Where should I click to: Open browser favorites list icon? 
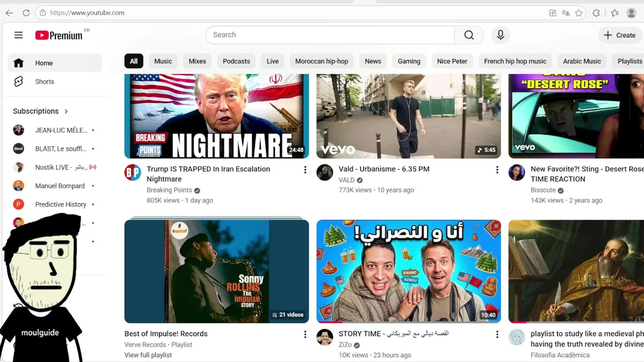(x=615, y=13)
